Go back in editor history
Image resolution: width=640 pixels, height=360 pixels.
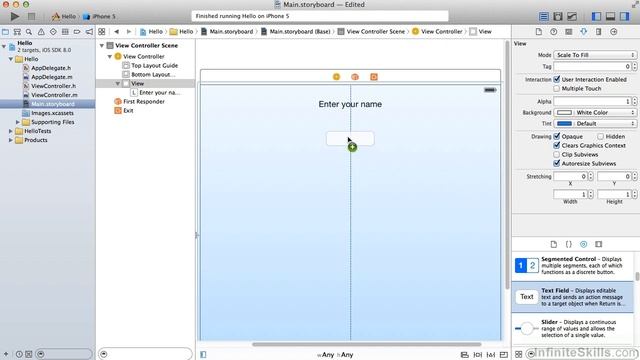[x=117, y=31]
